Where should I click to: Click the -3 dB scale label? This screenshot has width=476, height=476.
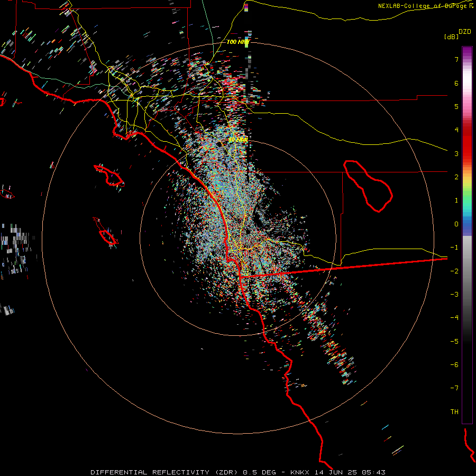(x=454, y=295)
